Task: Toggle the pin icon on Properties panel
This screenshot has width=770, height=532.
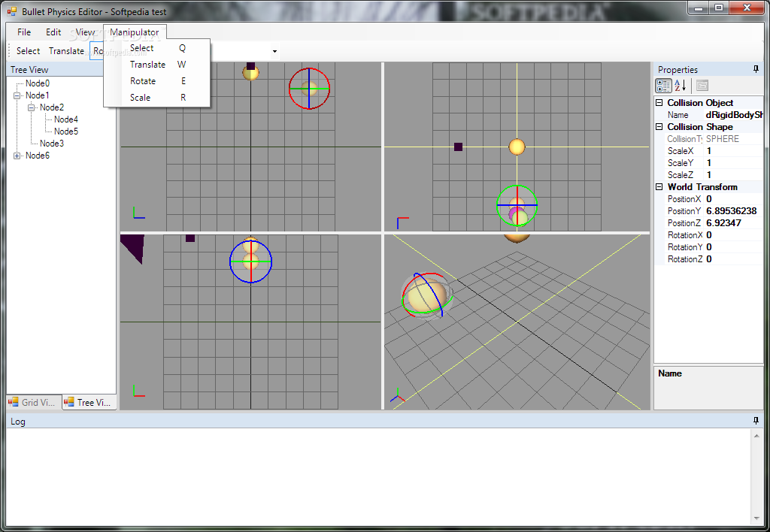Action: [756, 69]
